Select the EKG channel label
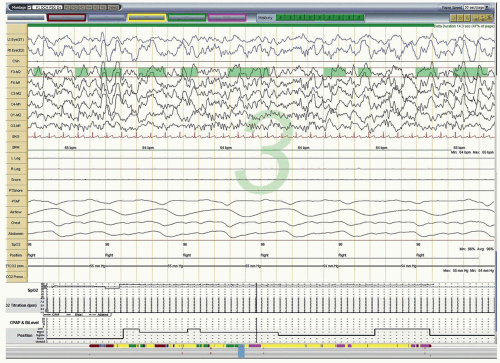This screenshot has height=363, width=500. 16,136
